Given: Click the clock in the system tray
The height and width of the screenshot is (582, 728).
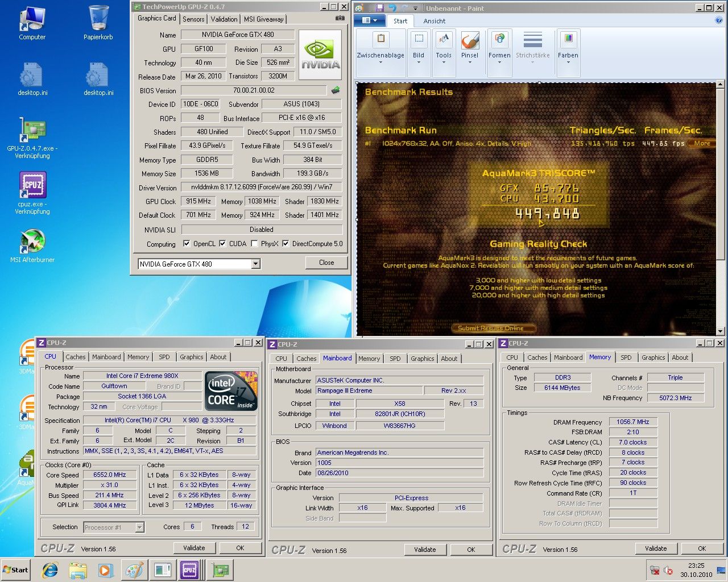Looking at the screenshot, I should point(696,570).
